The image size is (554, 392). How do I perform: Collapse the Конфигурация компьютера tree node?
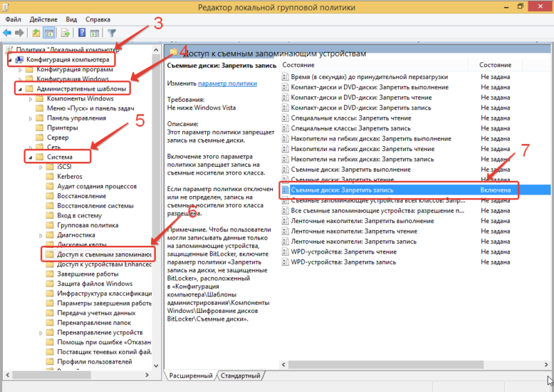coord(10,60)
